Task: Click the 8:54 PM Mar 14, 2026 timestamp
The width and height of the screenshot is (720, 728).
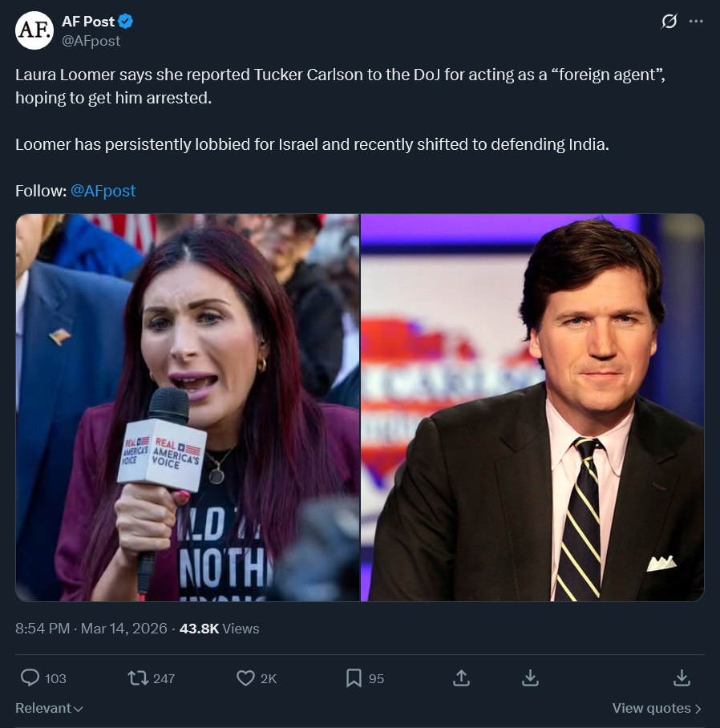Action: (x=91, y=629)
